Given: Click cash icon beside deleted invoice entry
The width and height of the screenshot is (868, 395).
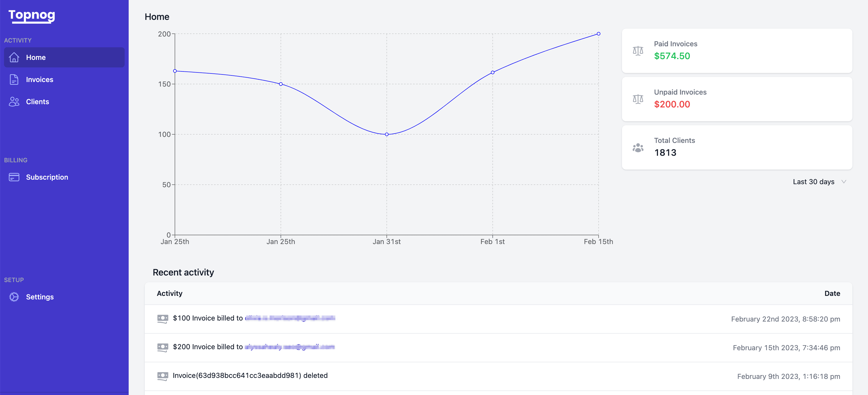Looking at the screenshot, I should coord(163,376).
